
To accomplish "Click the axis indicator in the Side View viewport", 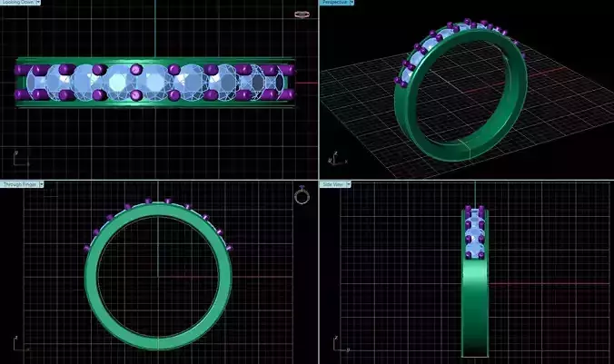I will coord(341,343).
